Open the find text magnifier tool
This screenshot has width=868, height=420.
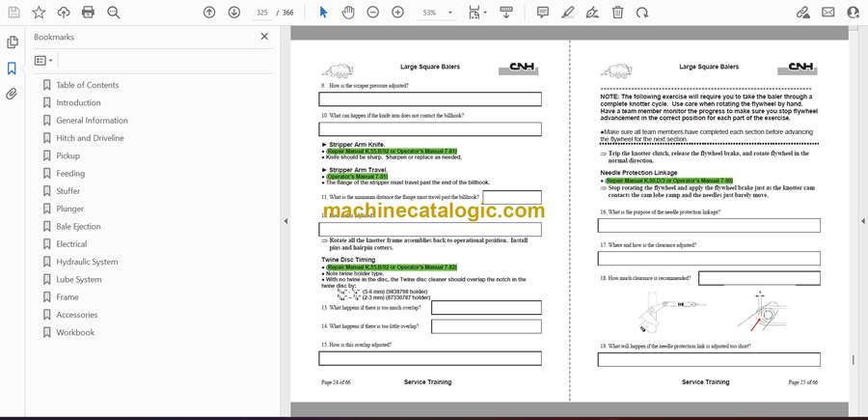pos(114,13)
